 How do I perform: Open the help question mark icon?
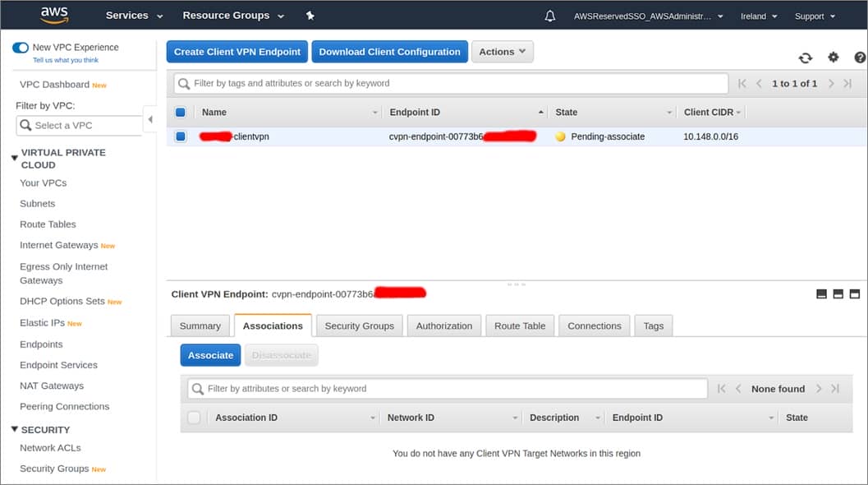[x=860, y=57]
